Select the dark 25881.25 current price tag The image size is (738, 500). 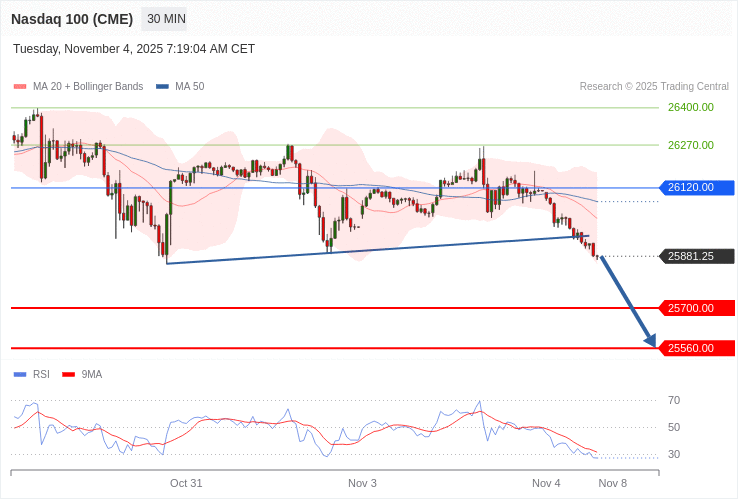coord(696,256)
